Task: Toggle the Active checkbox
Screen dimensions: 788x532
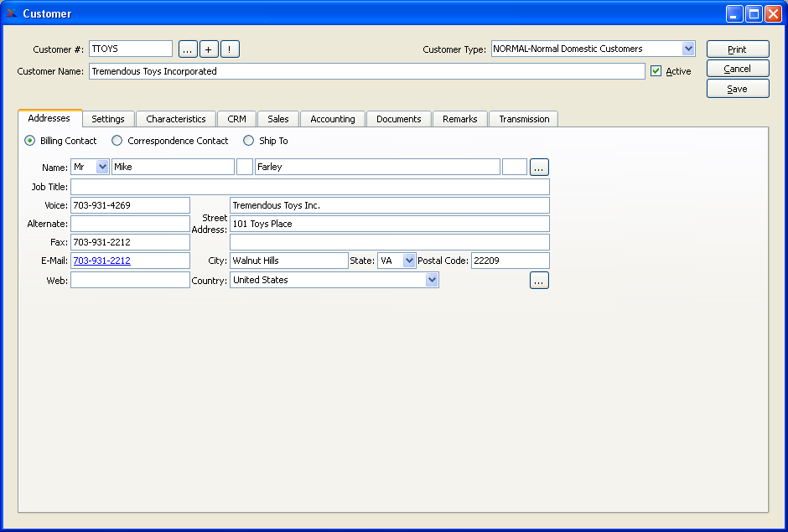Action: pyautogui.click(x=656, y=71)
